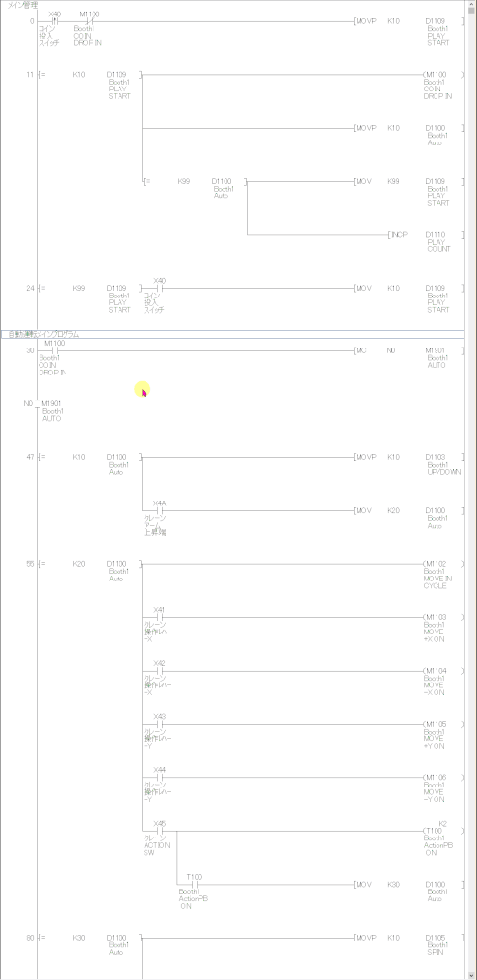The width and height of the screenshot is (477, 980).
Task: Select the M1103 MOVE +X ON coil
Action: (444, 617)
